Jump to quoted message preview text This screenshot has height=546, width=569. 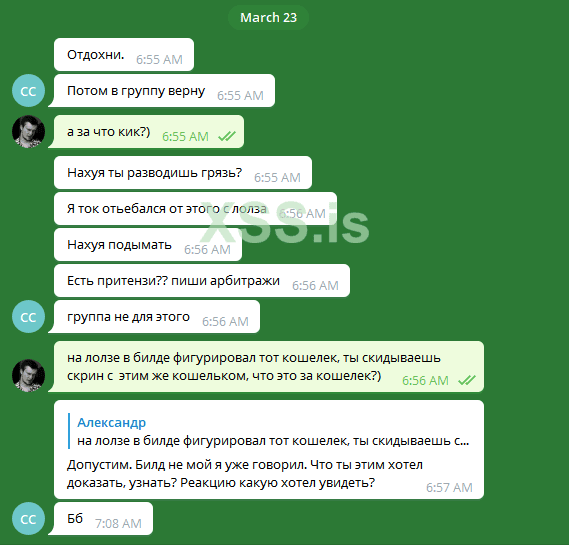tap(273, 441)
